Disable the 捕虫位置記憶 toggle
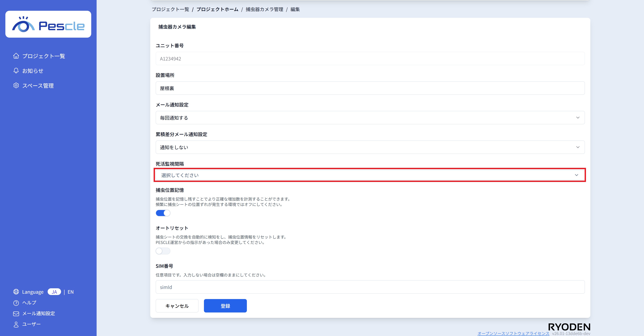This screenshot has width=644, height=336. [x=163, y=213]
